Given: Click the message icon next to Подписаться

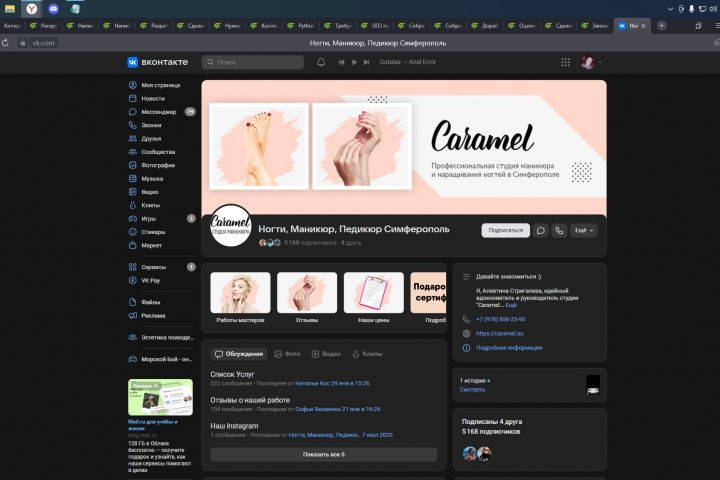Looking at the screenshot, I should [x=541, y=231].
